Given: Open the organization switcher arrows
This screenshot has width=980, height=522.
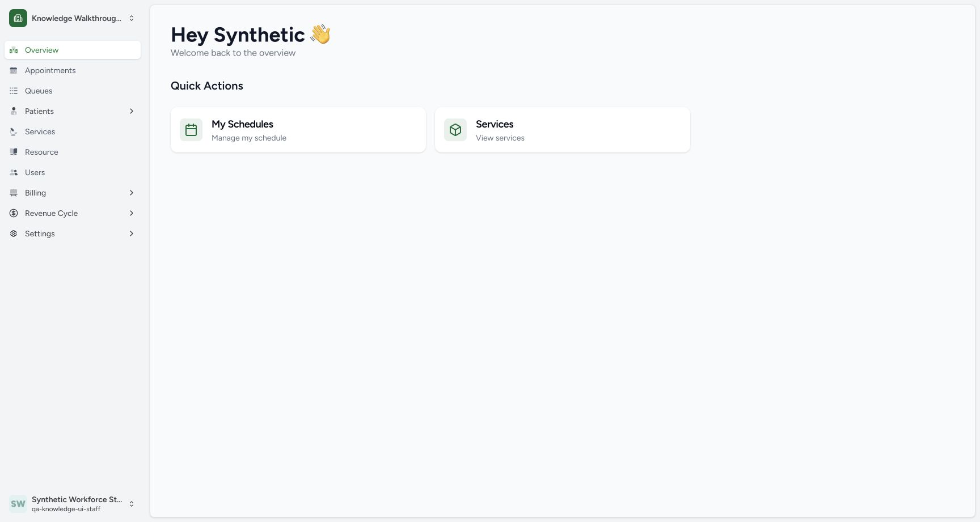Looking at the screenshot, I should click(x=132, y=18).
